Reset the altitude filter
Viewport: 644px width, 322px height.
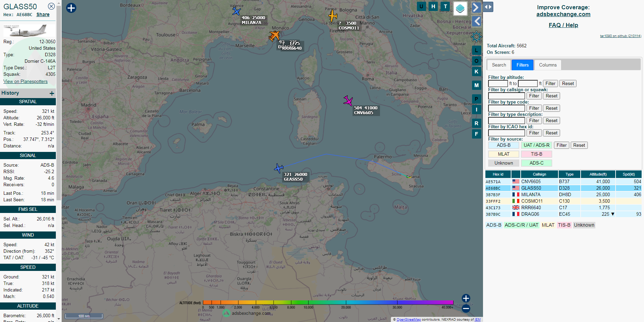click(x=568, y=83)
